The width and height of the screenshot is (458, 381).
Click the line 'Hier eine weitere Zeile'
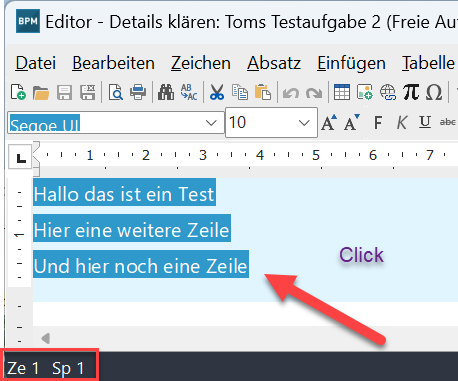[x=132, y=230]
